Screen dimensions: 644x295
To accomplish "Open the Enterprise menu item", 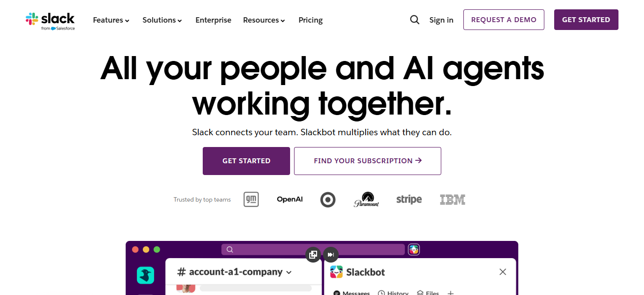I will [214, 20].
